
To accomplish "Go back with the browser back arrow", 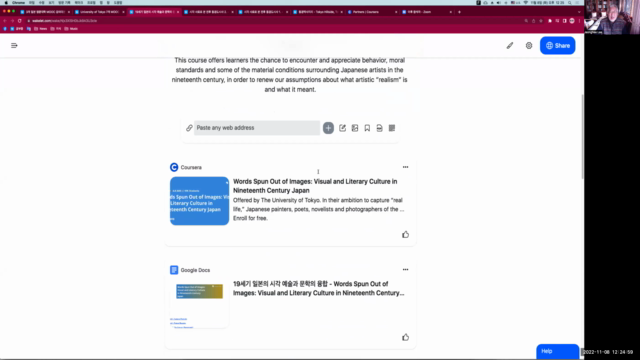I will 5,21.
